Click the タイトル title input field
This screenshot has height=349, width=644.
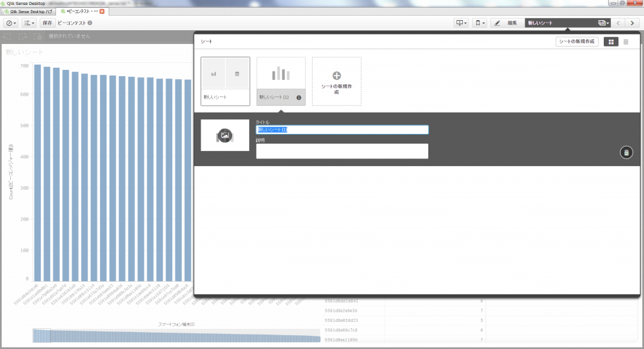[x=341, y=130]
